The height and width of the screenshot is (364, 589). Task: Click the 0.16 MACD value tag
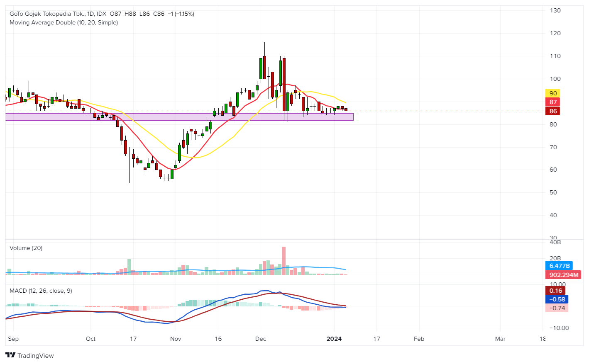click(x=555, y=291)
